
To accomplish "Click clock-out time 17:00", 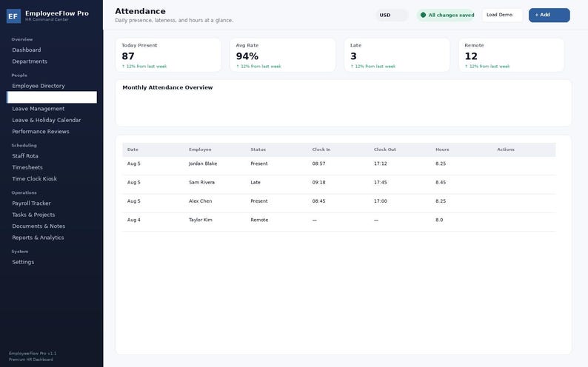I will tap(381, 201).
